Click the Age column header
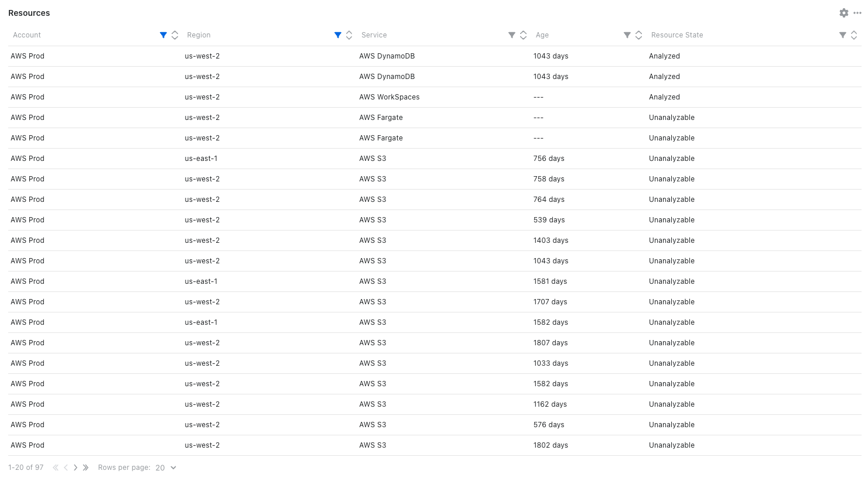 point(542,35)
